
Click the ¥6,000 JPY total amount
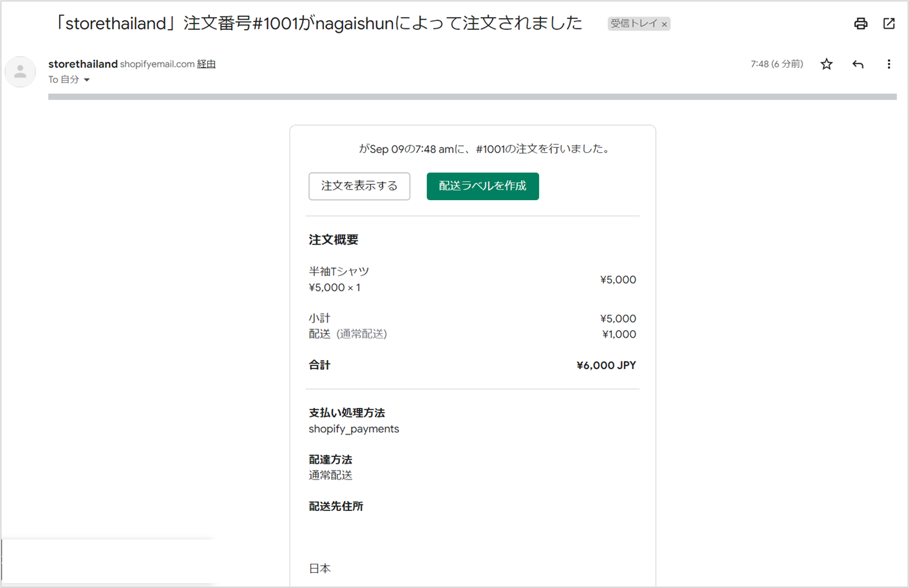click(x=606, y=365)
